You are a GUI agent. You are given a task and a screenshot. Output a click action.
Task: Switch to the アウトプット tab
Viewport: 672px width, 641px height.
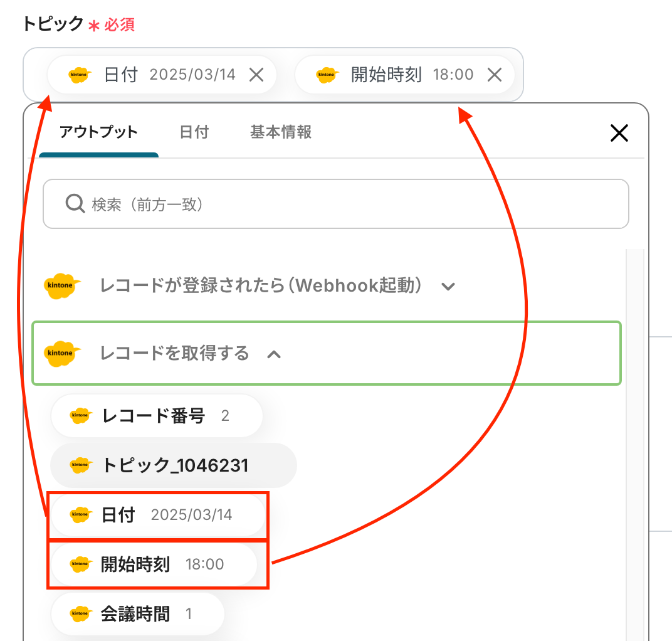tap(98, 132)
